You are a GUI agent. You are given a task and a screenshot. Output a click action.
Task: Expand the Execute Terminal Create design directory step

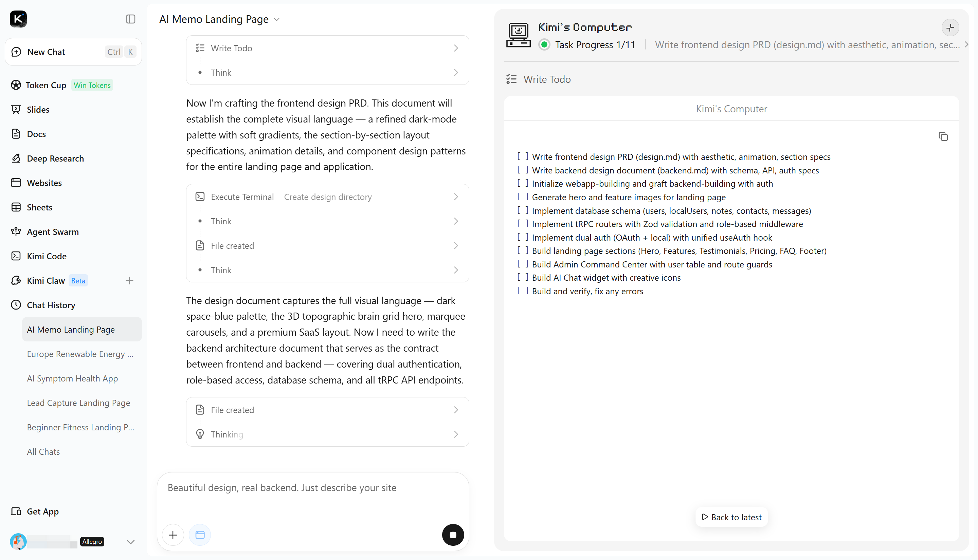327,197
